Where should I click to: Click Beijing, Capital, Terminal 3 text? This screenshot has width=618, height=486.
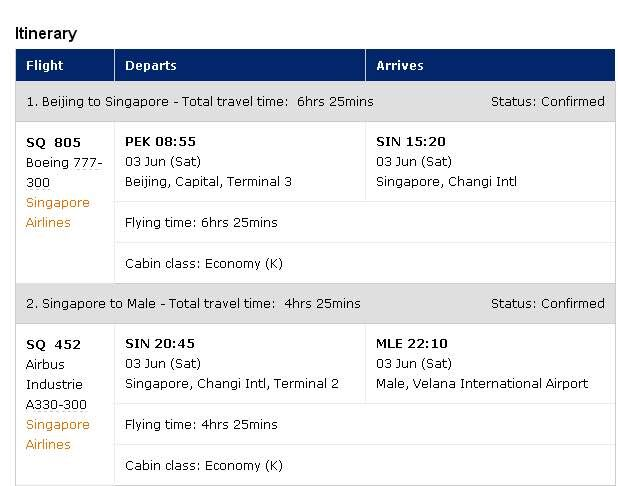[208, 182]
